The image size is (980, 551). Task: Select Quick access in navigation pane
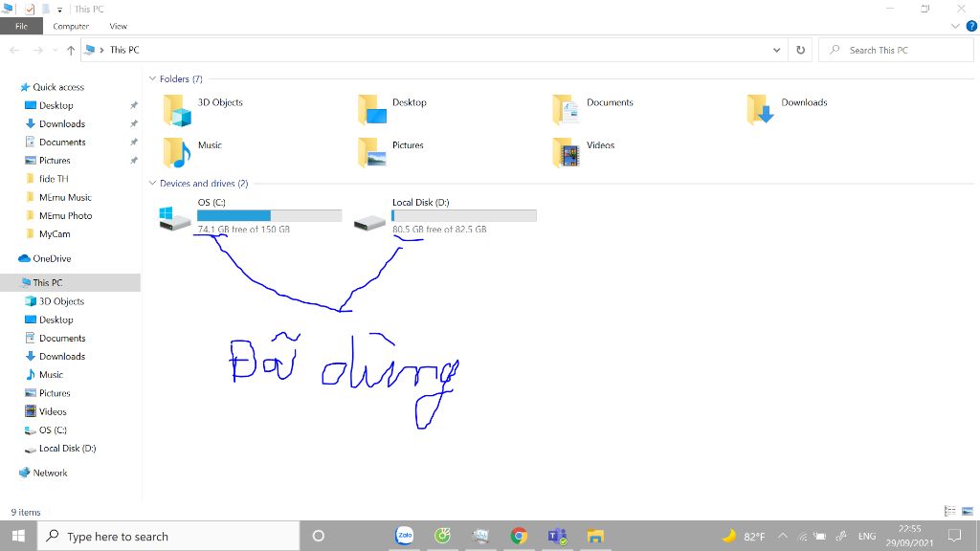[x=58, y=87]
